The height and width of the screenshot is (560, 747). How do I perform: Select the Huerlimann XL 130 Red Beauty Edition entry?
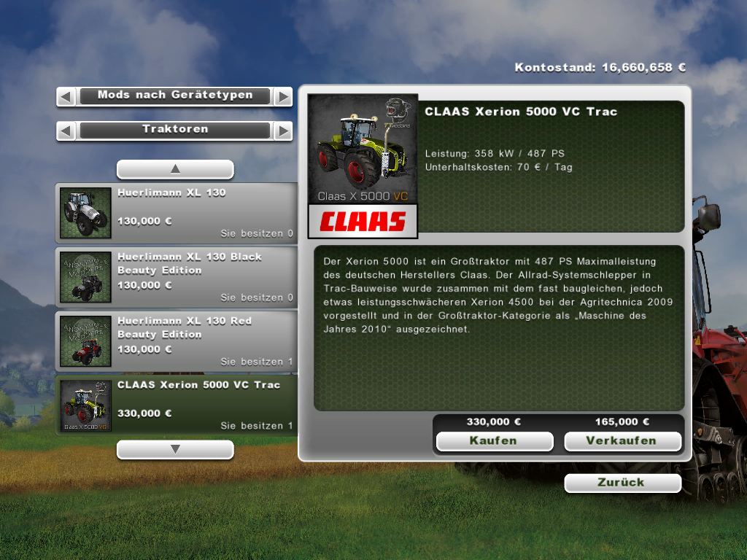(x=177, y=341)
